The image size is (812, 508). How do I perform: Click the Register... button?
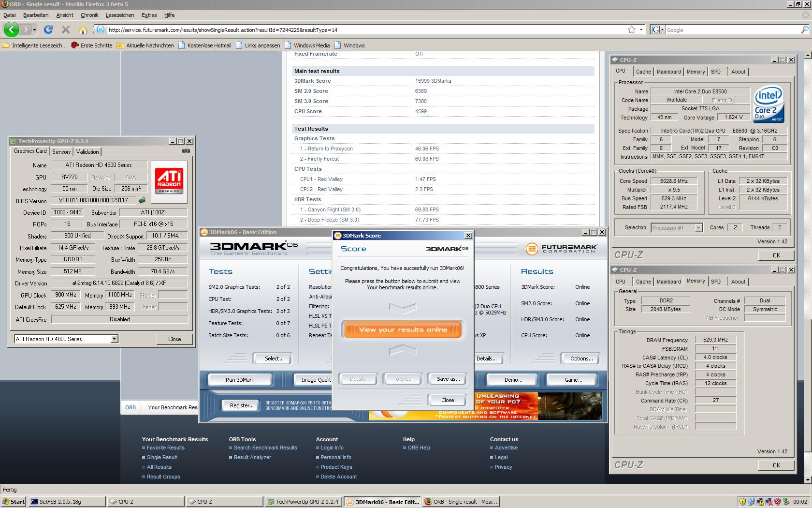[242, 405]
